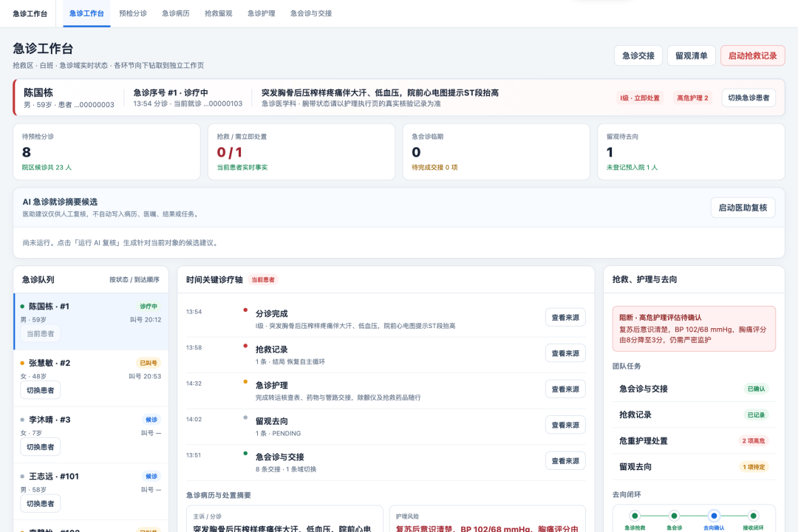Open the 急会诊临期 stat card
This screenshot has height=532, width=798.
tap(497, 151)
